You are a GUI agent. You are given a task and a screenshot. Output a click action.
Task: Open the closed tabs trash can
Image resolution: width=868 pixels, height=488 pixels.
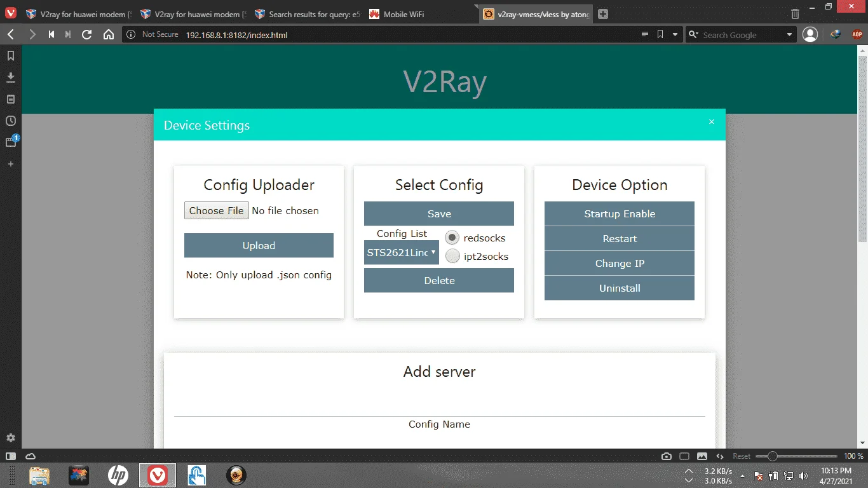pos(795,14)
